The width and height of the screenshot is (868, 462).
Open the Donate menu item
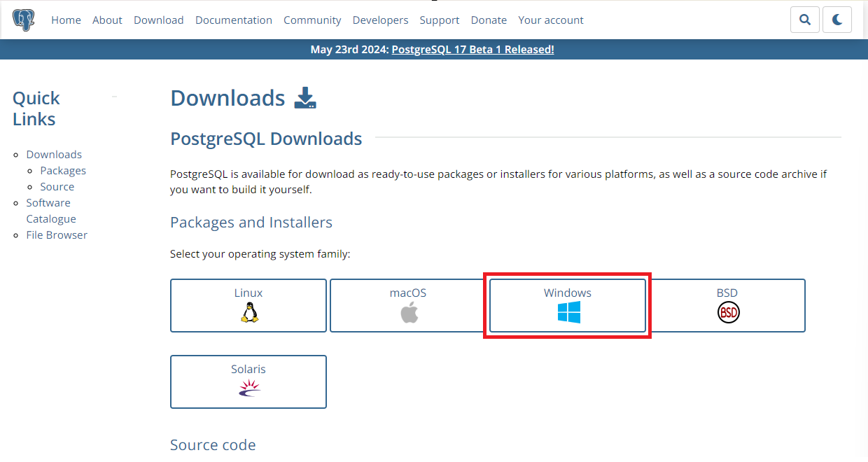pos(489,20)
